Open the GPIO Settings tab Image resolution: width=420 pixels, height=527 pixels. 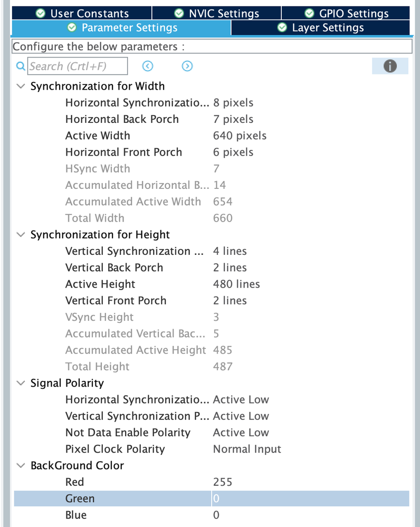pos(346,13)
